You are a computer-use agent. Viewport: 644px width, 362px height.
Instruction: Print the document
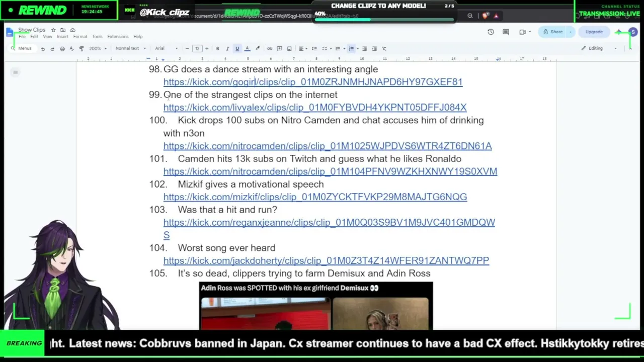click(62, 49)
